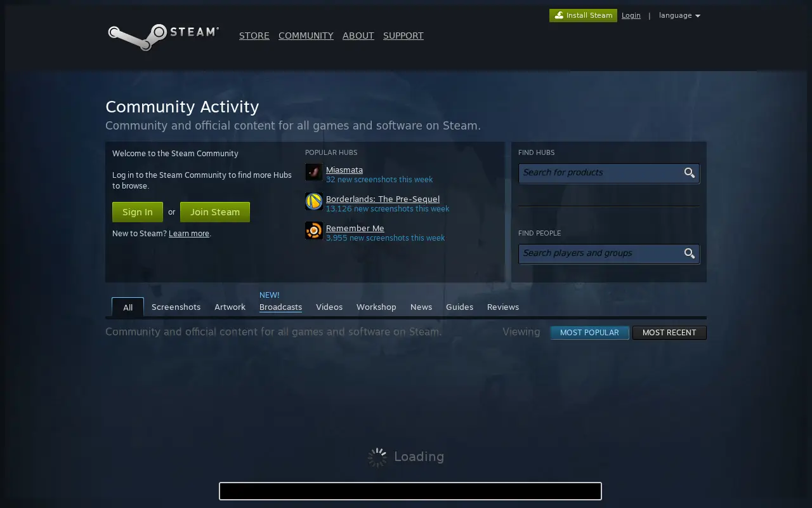Switch to the Broadcasts tab
This screenshot has height=508, width=812.
[x=280, y=307]
